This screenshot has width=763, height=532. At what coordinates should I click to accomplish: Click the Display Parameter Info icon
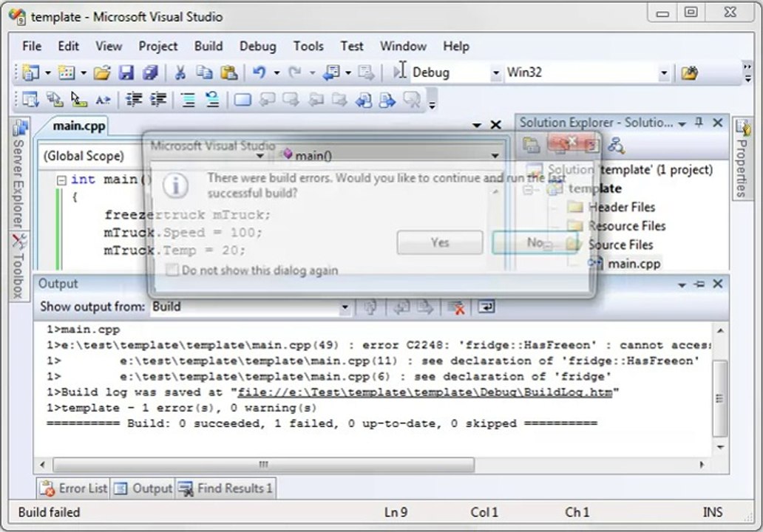[55, 100]
